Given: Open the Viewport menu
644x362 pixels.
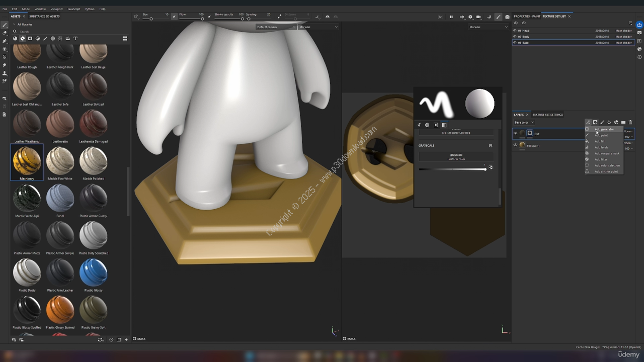Looking at the screenshot, I should pos(57,9).
